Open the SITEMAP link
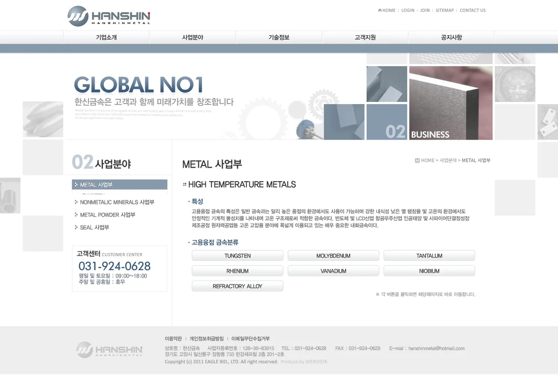The image size is (558, 392). (x=445, y=10)
